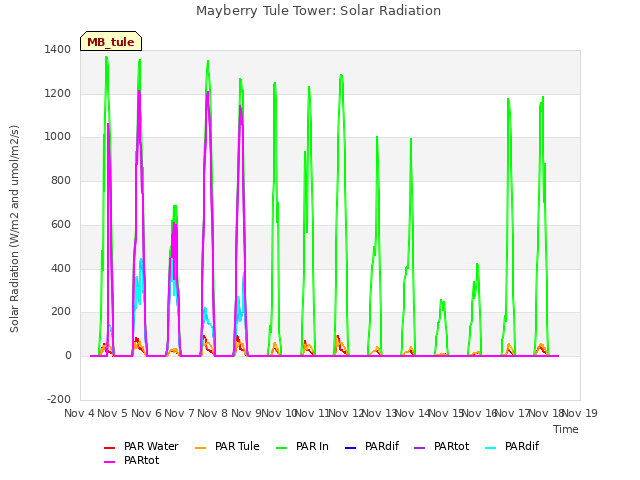Click the 1200 y-axis tick label
The height and width of the screenshot is (480, 640).
[x=58, y=93]
